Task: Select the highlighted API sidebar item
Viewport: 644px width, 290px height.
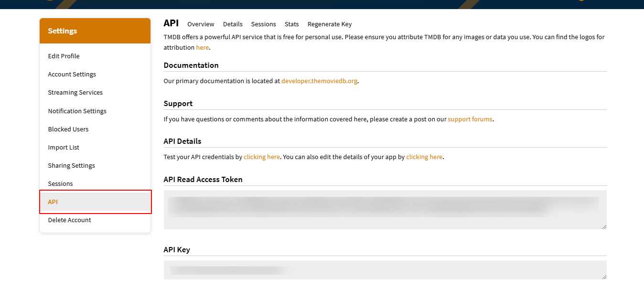Action: click(x=53, y=202)
